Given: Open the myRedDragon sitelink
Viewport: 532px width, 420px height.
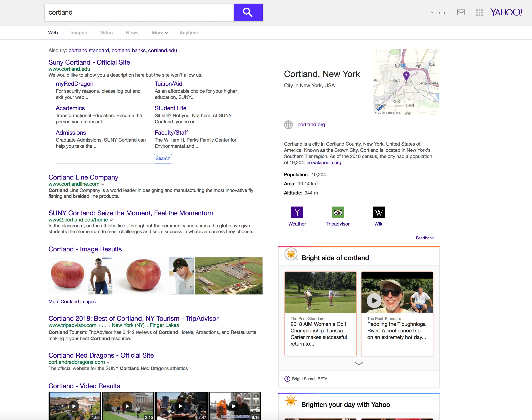Looking at the screenshot, I should click(x=74, y=84).
